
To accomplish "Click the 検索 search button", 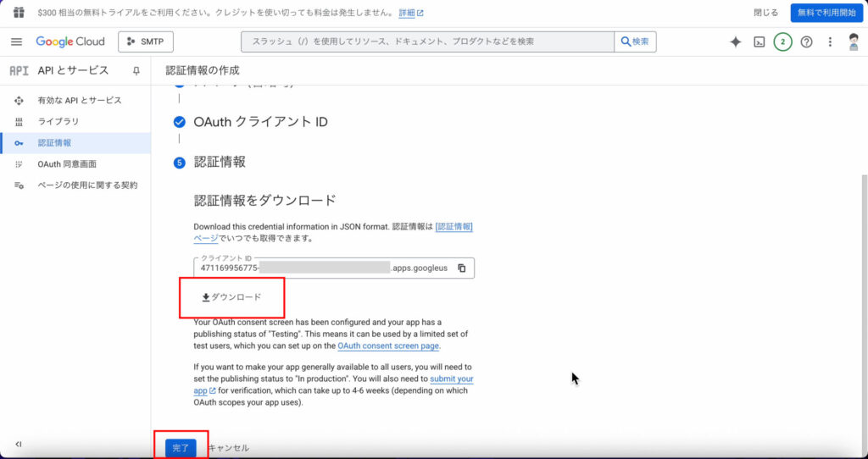I will (636, 41).
